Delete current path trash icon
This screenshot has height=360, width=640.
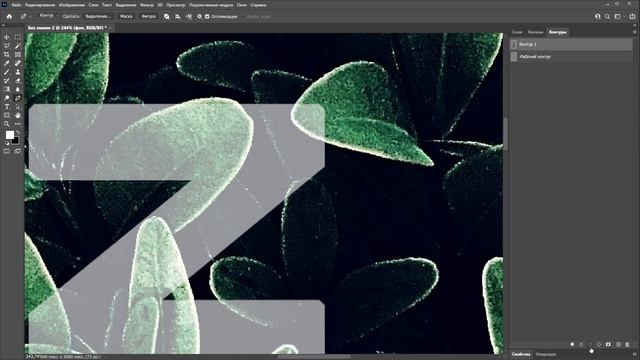[x=627, y=344]
